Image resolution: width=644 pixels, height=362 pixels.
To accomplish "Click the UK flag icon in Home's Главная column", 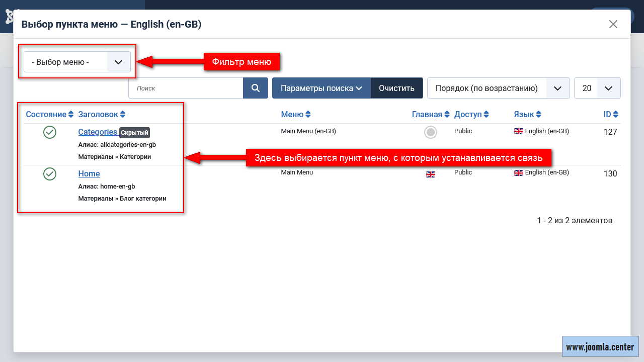I will 431,174.
